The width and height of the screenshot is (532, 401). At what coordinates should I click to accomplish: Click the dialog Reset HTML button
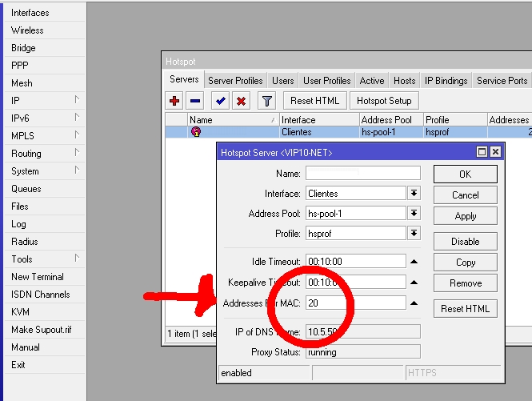tap(465, 309)
